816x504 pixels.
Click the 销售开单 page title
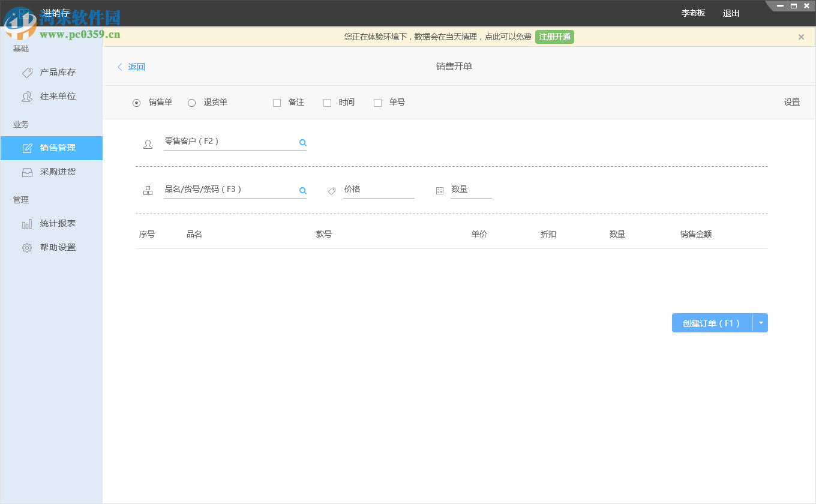tap(454, 67)
